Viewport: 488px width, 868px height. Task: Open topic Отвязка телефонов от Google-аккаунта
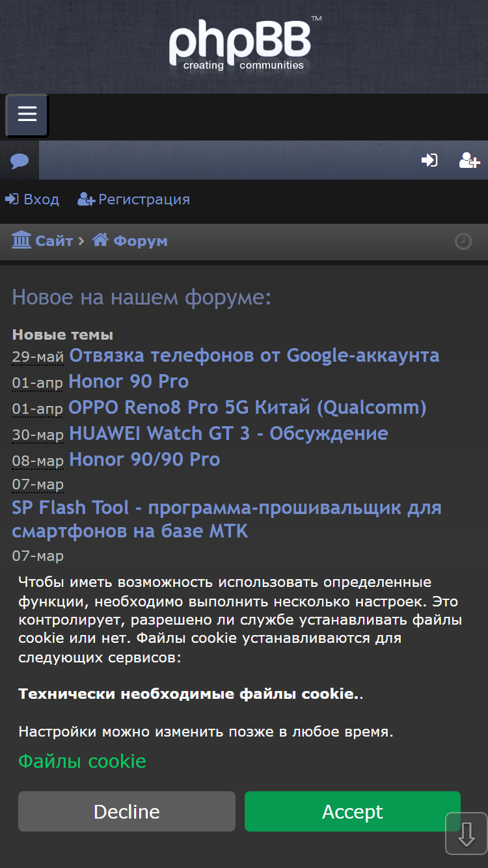(x=254, y=355)
